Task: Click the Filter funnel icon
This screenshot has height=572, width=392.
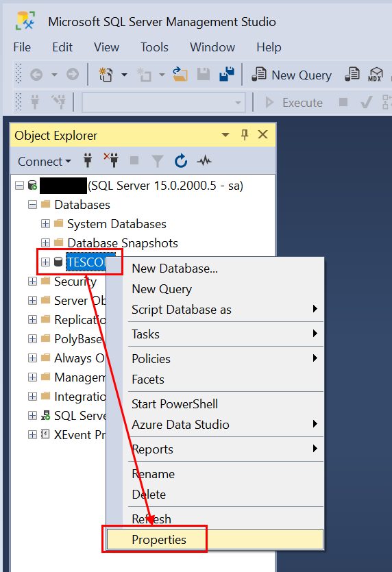Action: (158, 161)
